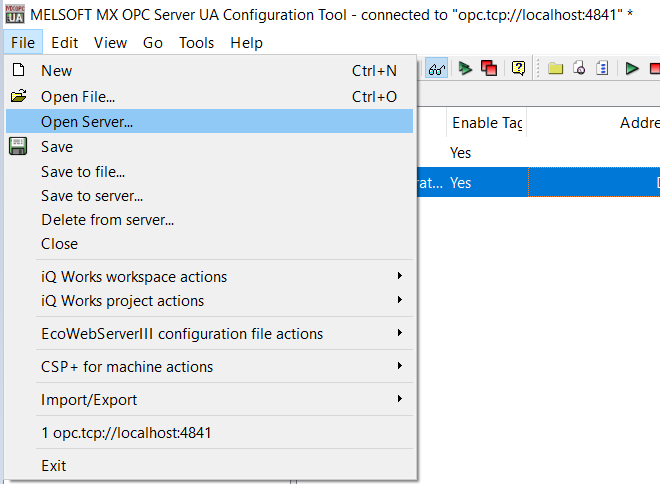Click the floppy disk icon beside Save

(18, 146)
